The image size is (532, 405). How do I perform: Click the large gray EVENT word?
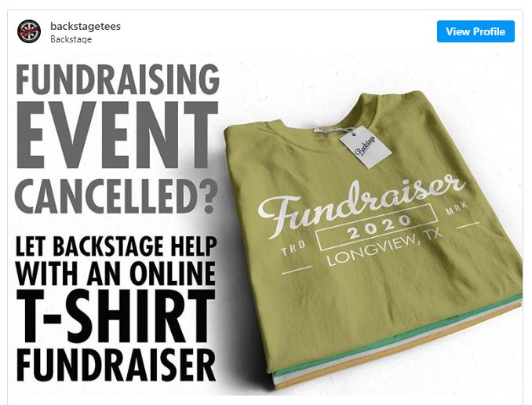coord(117,135)
